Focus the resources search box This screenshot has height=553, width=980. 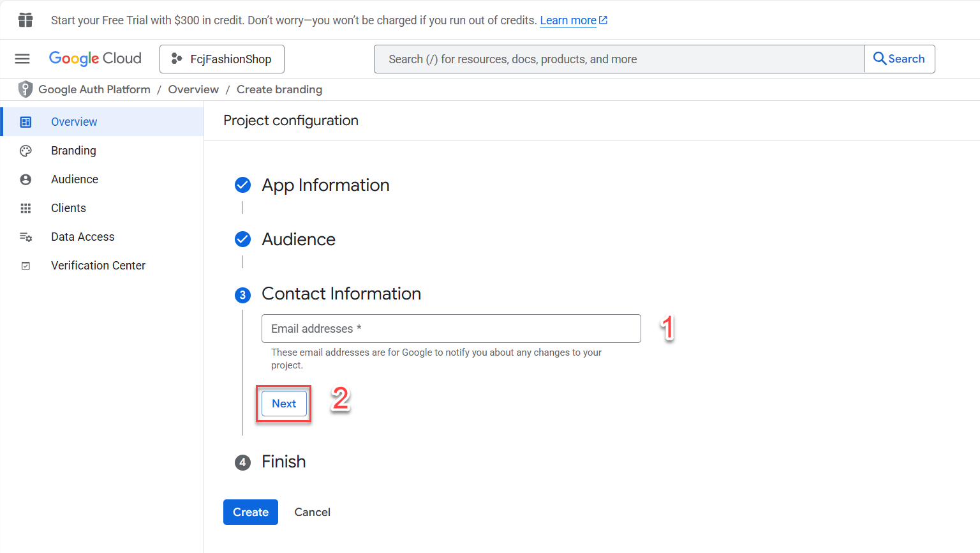(x=619, y=59)
